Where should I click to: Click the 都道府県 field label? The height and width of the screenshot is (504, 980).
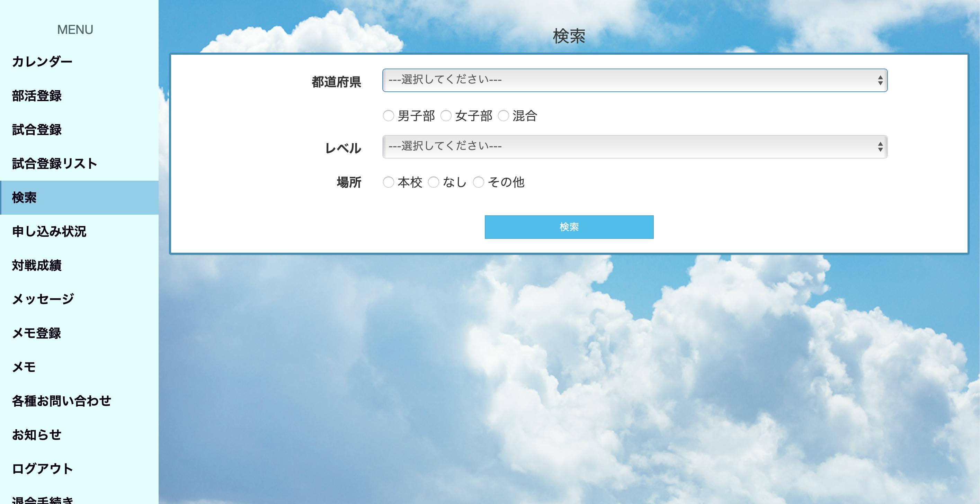coord(336,82)
